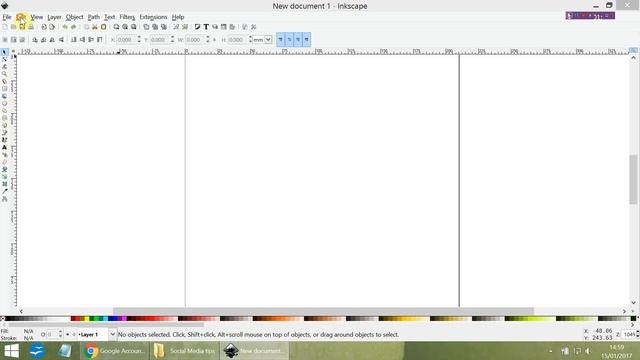Select the Node edit tool
Image resolution: width=640 pixels, height=360 pixels.
click(4, 59)
